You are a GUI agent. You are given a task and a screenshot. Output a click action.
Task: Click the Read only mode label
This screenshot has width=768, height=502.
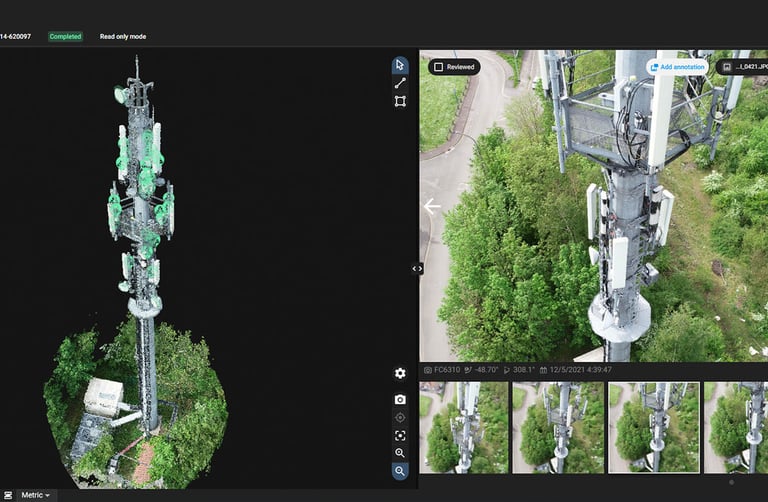[123, 37]
